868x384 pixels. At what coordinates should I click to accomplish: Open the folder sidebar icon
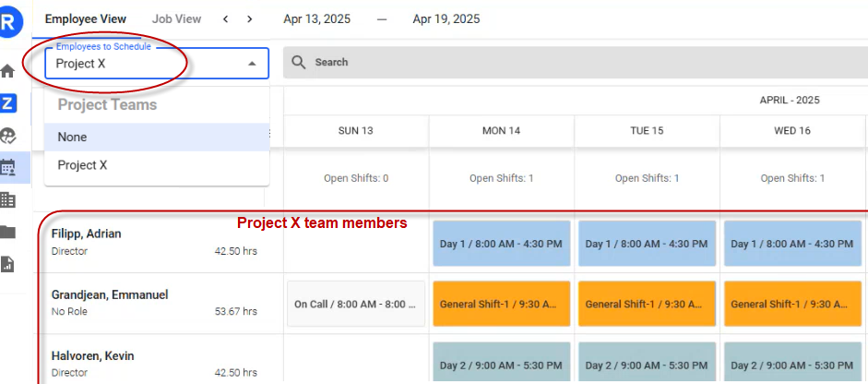[x=8, y=232]
